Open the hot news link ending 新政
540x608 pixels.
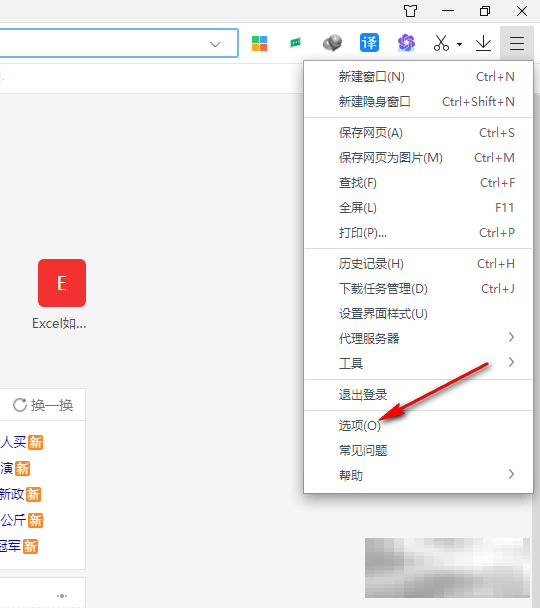click(x=12, y=494)
